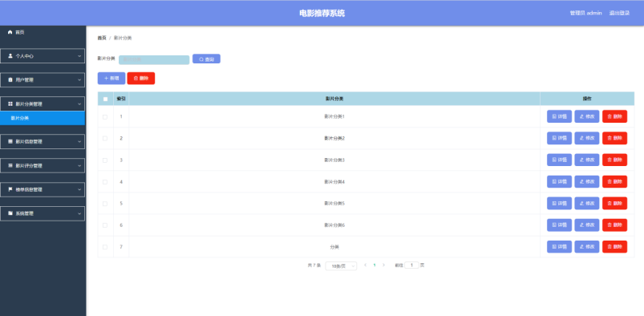
Task: Open 详情 for row 影片分类4
Action: click(559, 181)
